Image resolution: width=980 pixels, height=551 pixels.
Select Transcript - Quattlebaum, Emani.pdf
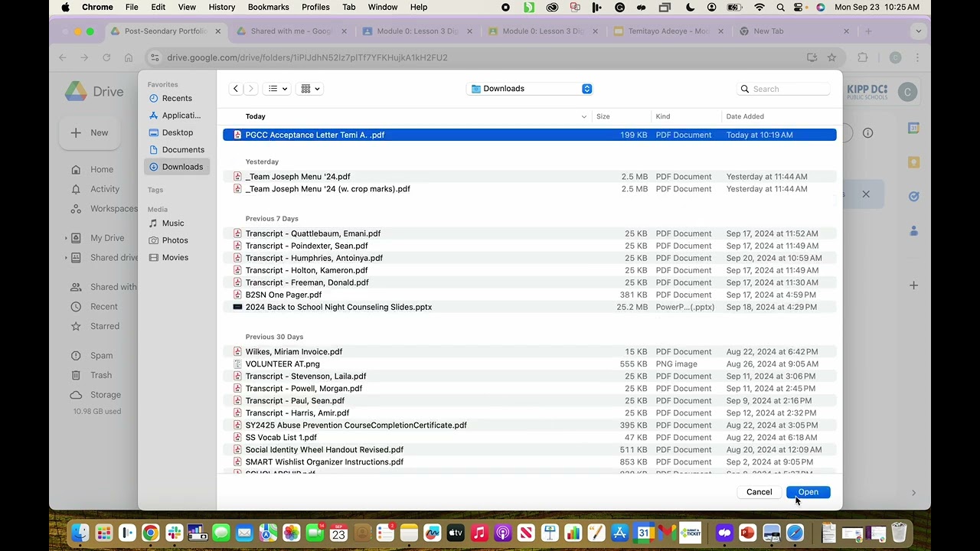point(529,233)
